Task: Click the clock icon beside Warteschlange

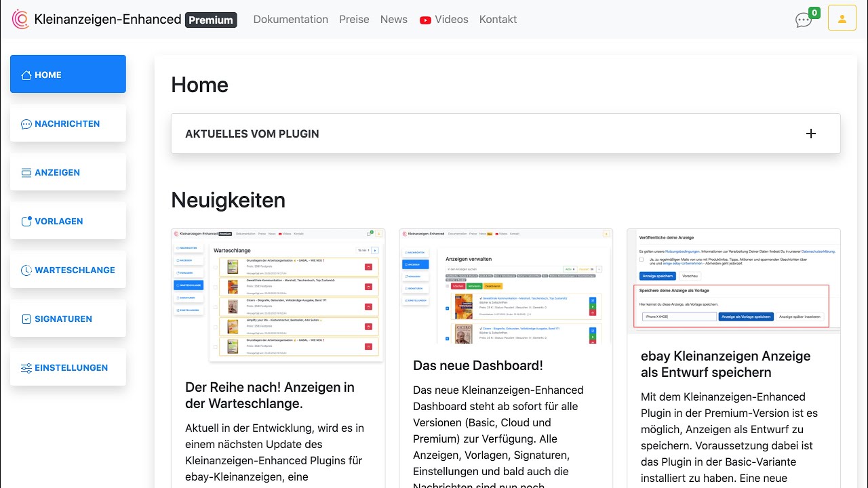Action: [26, 270]
